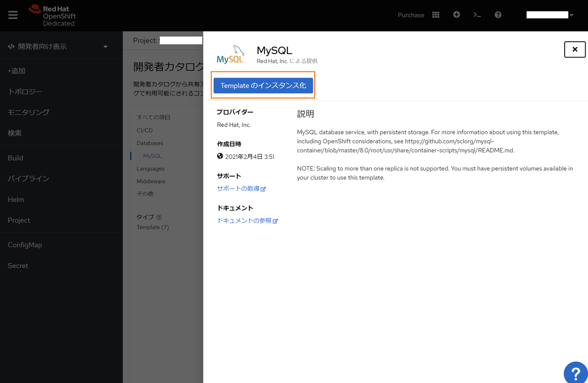Close the MySQL details panel

point(575,50)
